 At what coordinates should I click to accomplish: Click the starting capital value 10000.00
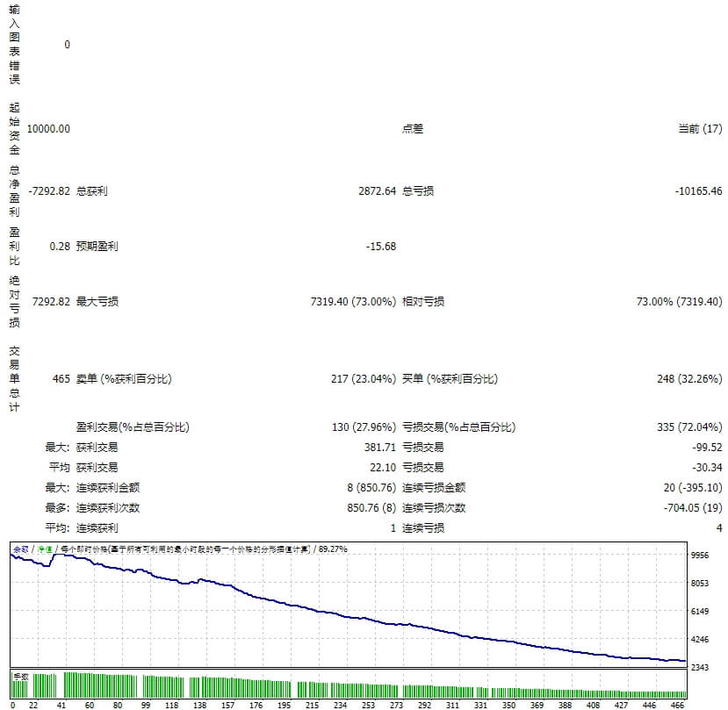[x=48, y=128]
